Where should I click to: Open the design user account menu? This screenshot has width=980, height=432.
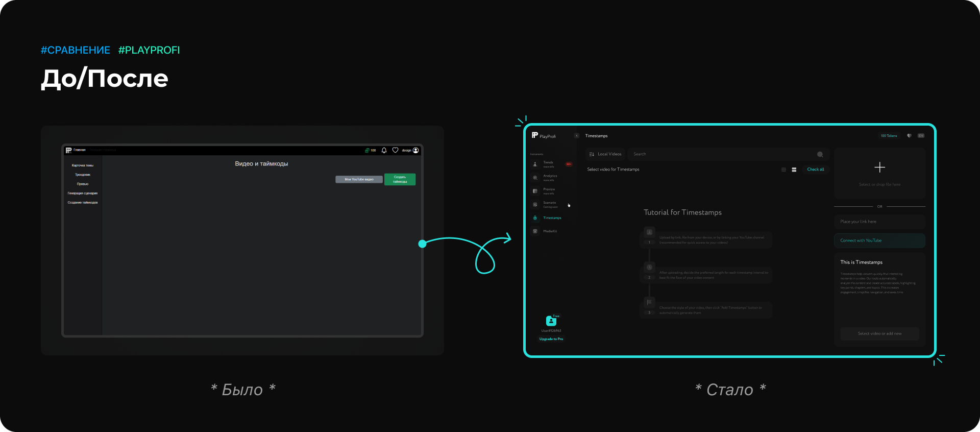(410, 150)
